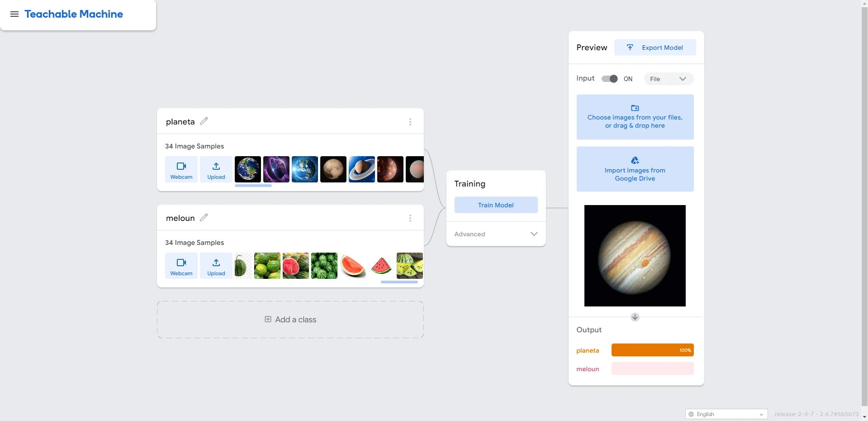Click the pencil icon next to planeta
This screenshot has height=421, width=868.
click(204, 121)
